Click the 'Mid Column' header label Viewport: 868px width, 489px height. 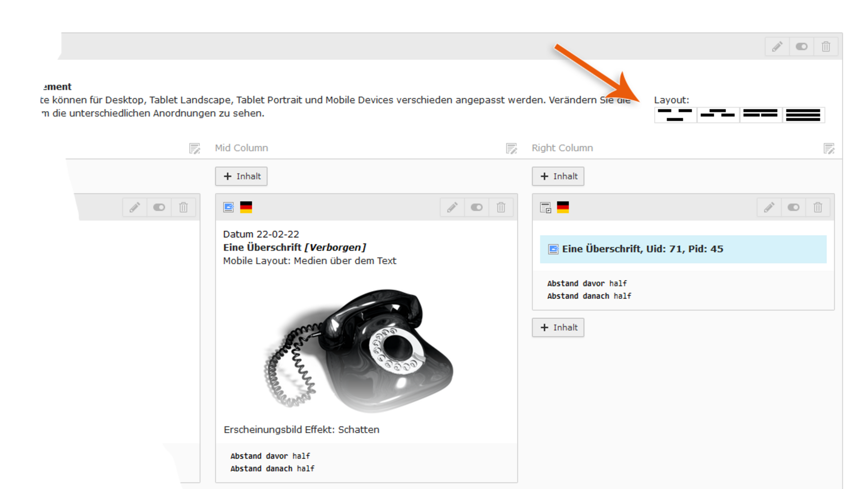(x=241, y=148)
